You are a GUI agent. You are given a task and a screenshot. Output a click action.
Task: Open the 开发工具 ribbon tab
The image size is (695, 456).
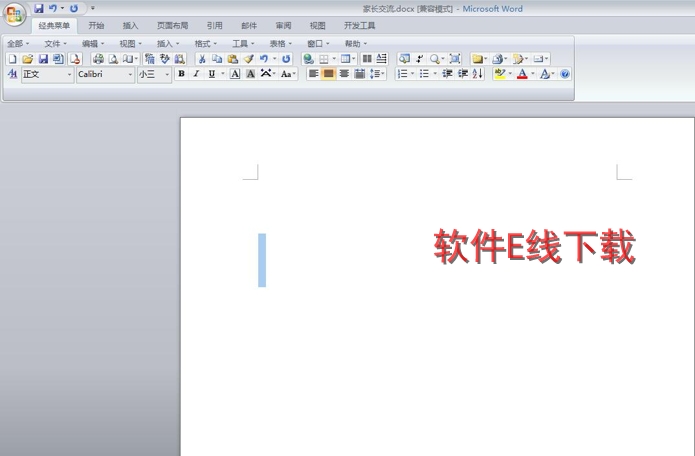[x=359, y=26]
